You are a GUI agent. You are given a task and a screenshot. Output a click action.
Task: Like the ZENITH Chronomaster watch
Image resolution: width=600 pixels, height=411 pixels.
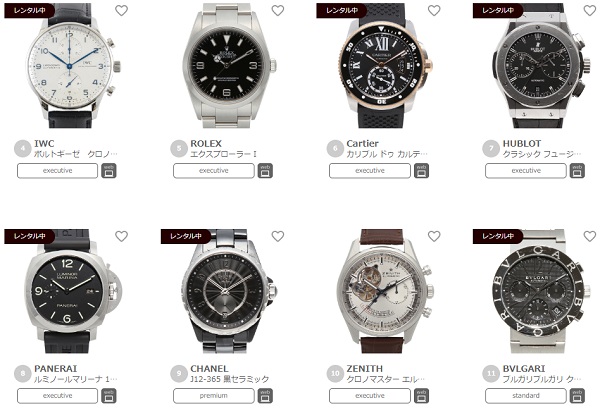coord(434,236)
